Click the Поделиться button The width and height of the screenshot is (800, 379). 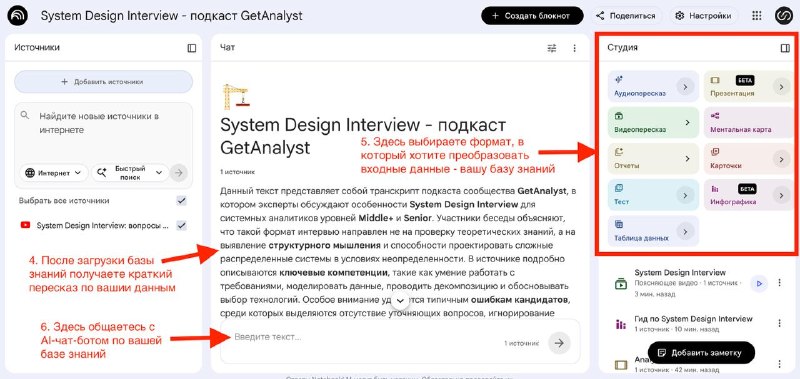pos(627,16)
